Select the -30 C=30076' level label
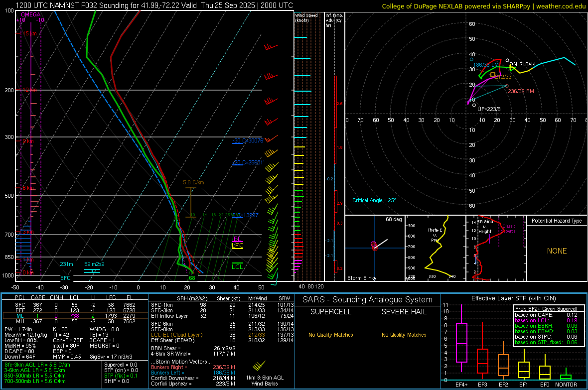The width and height of the screenshot is (588, 390). (248, 140)
